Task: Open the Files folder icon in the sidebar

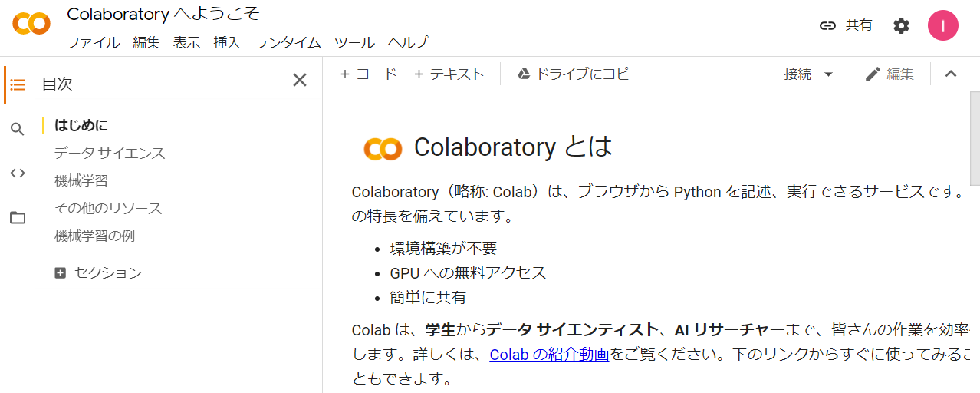Action: [x=18, y=218]
